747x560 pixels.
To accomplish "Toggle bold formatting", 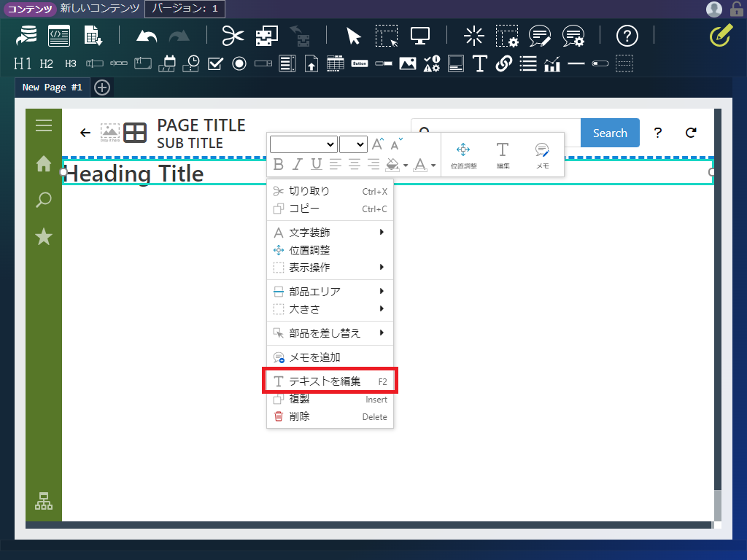I will (x=279, y=164).
